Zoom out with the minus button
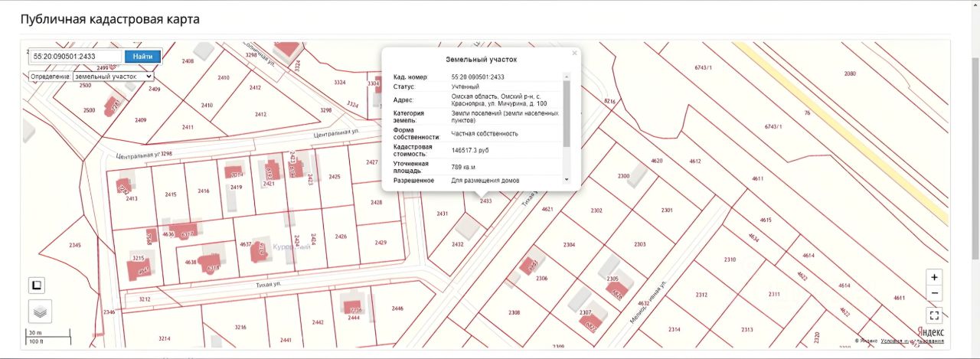Image resolution: width=980 pixels, height=359 pixels. (x=934, y=294)
